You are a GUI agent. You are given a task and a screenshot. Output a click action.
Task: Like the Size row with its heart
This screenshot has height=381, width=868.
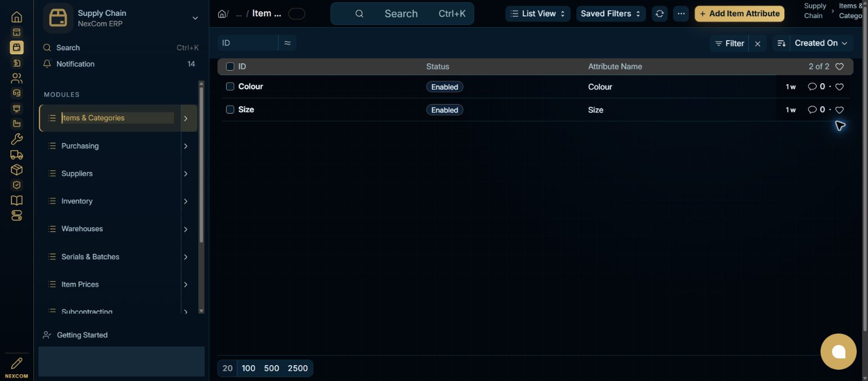[x=839, y=110]
